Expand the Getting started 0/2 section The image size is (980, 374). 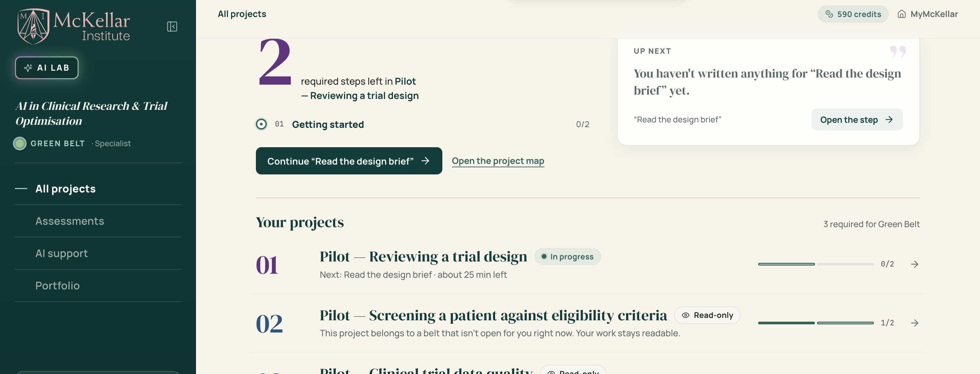click(x=422, y=124)
